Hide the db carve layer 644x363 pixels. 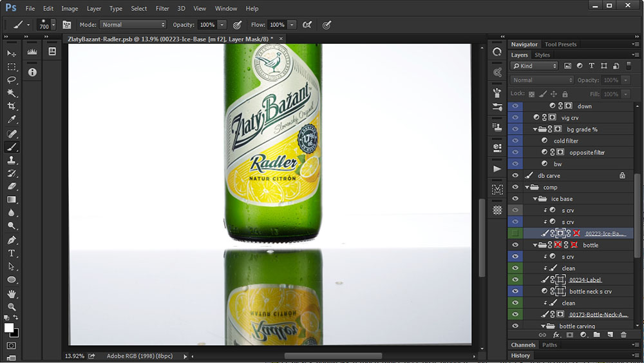click(x=515, y=175)
